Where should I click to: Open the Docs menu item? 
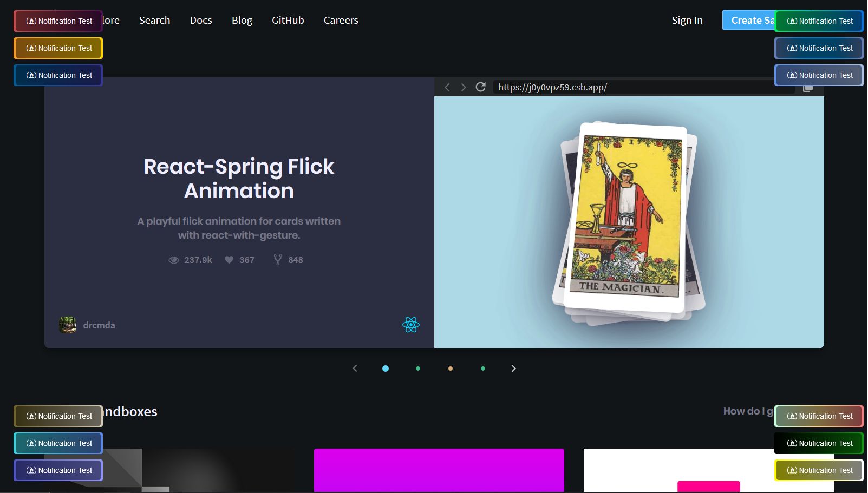(201, 21)
